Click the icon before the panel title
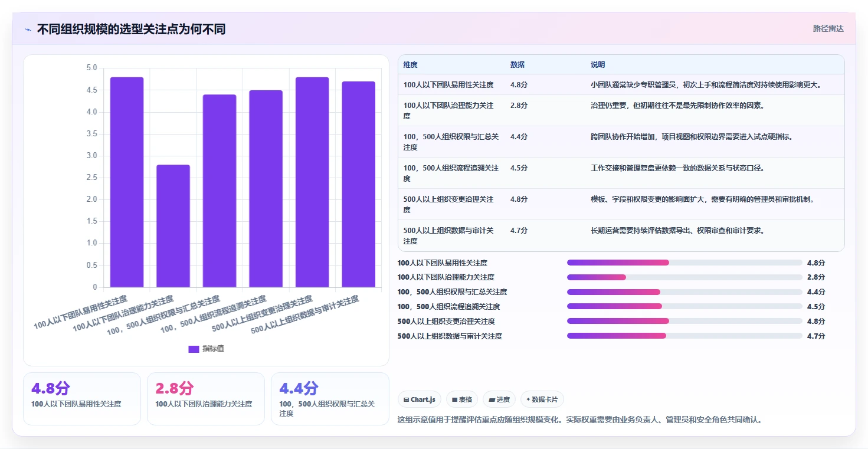 tap(28, 30)
